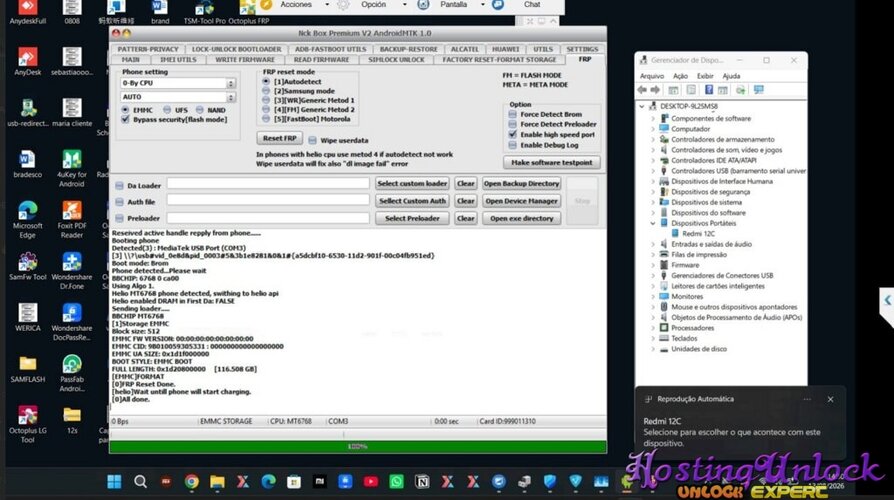Viewport: 894px width, 500px height.
Task: Open Wondershare Dr.Fone desktop shortcut
Action: [72, 271]
